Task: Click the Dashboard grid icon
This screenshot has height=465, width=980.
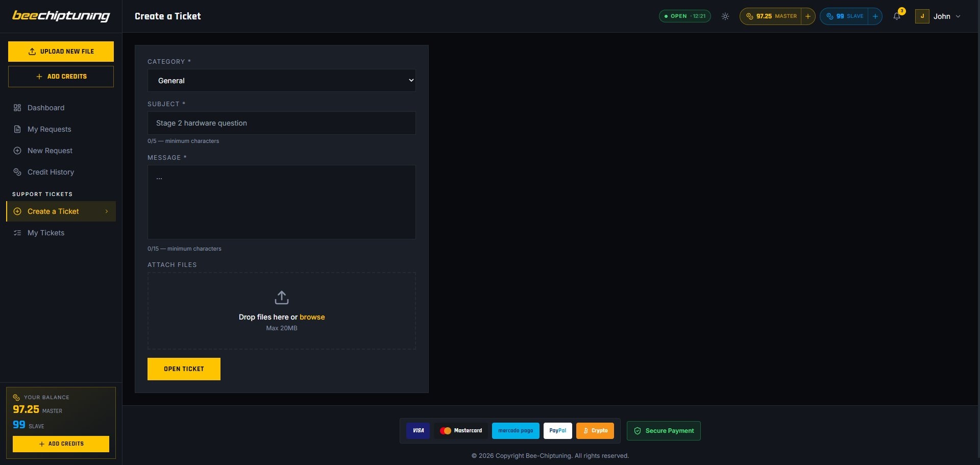Action: pos(17,108)
